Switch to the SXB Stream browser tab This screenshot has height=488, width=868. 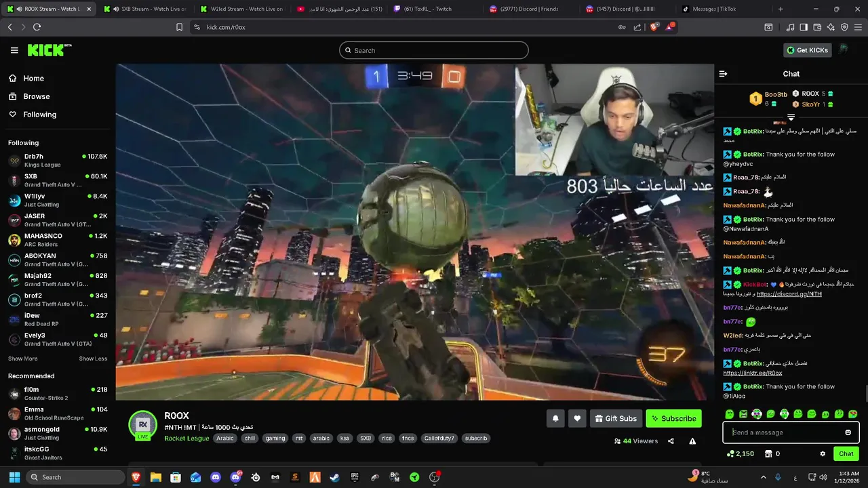click(x=144, y=9)
